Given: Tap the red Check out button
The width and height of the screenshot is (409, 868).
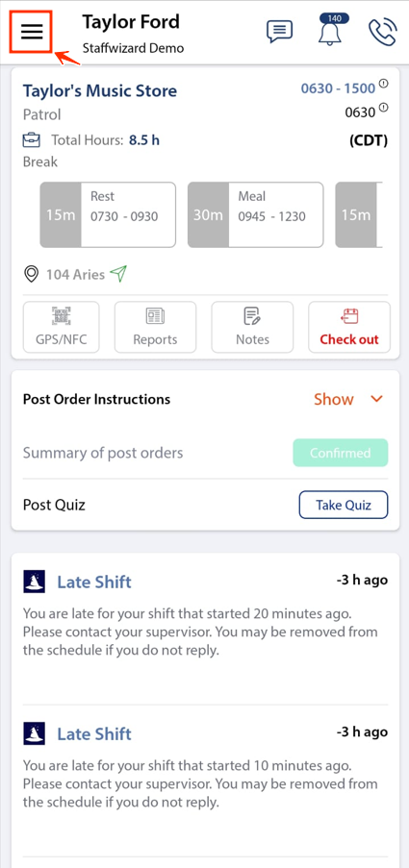Looking at the screenshot, I should coord(349,327).
